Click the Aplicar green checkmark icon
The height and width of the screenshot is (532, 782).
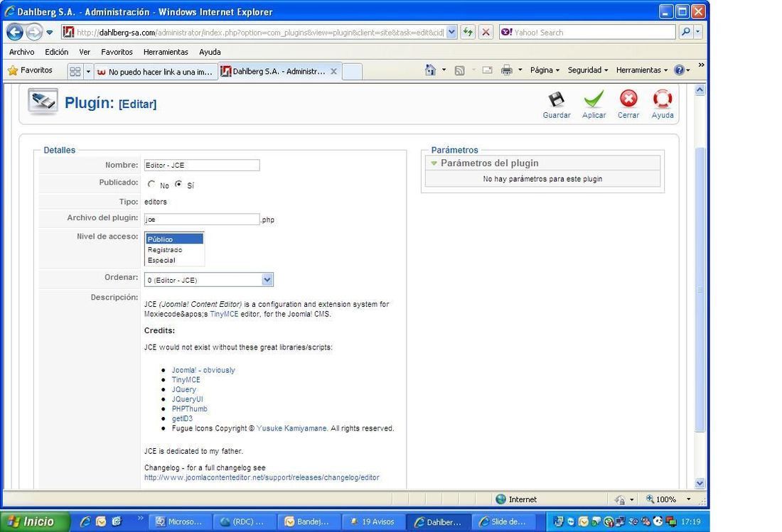coord(594,99)
